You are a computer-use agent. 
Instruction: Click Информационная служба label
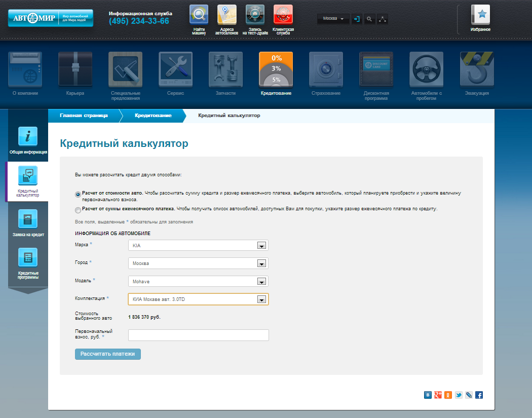[x=140, y=14]
